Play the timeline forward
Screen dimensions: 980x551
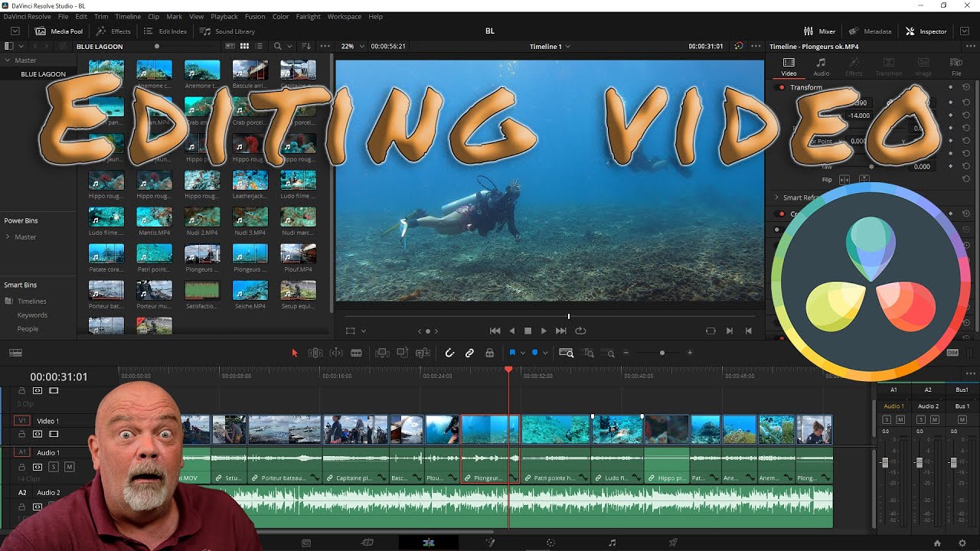point(544,331)
